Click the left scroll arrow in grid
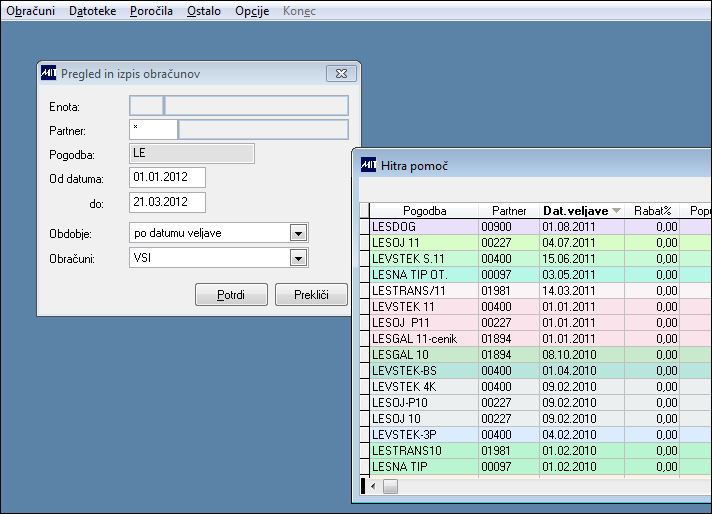712x514 pixels. [373, 486]
